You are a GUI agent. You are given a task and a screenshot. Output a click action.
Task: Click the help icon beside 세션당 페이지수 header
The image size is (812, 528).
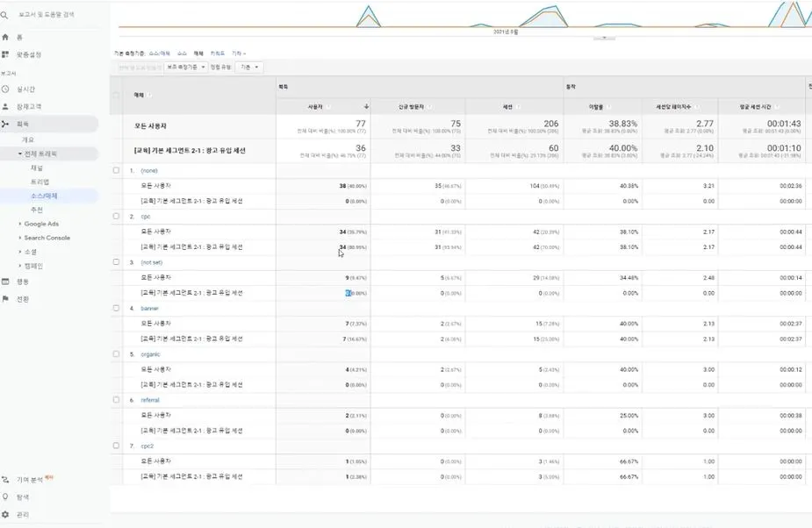tap(697, 107)
